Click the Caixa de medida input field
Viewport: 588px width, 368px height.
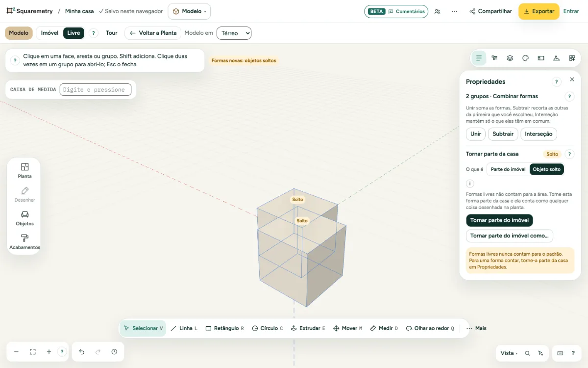pyautogui.click(x=96, y=89)
